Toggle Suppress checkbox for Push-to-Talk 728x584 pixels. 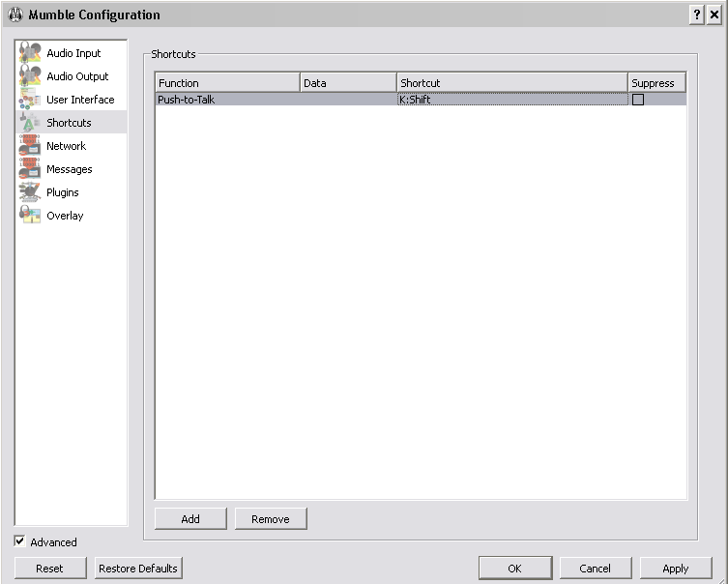click(638, 100)
